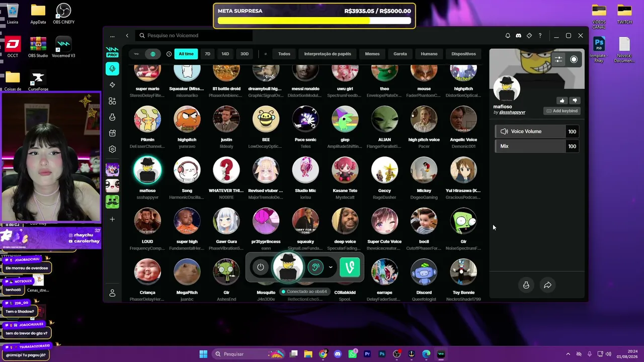Open Voicemod settings gear

point(112,149)
